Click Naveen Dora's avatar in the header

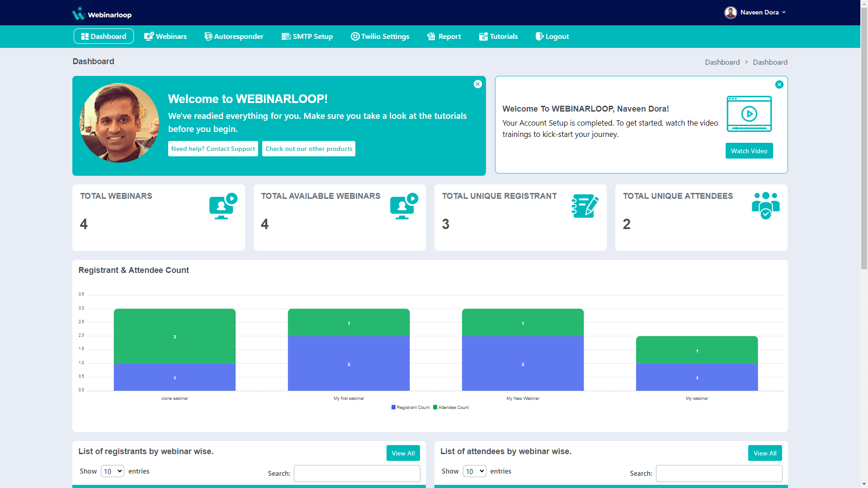coord(731,13)
